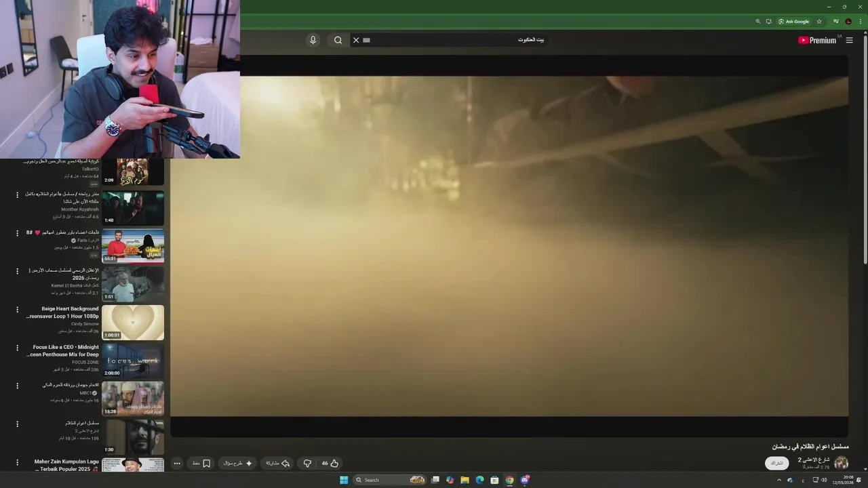Viewport: 868px width, 488px height.
Task: Open options menu for Maher Zain video
Action: 18,462
